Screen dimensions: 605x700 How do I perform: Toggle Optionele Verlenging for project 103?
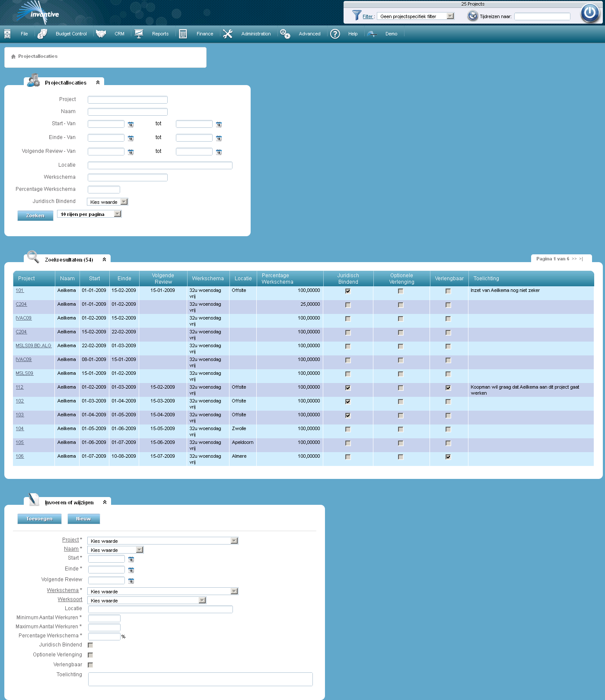[x=401, y=415]
